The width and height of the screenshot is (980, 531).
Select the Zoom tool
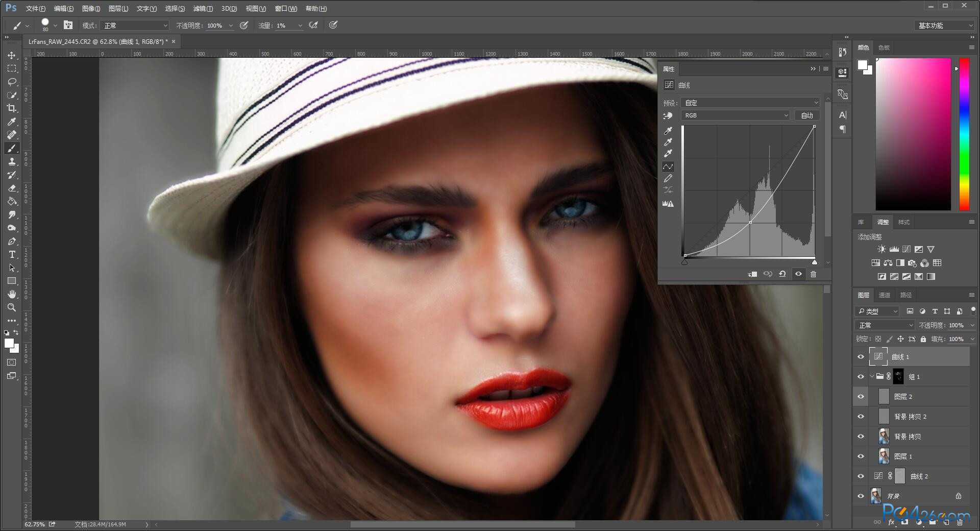point(12,307)
